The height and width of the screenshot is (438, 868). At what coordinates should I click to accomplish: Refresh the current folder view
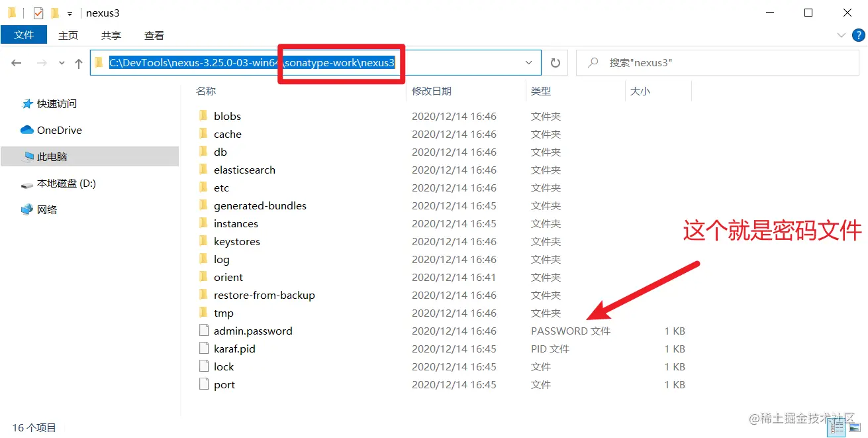click(x=555, y=63)
